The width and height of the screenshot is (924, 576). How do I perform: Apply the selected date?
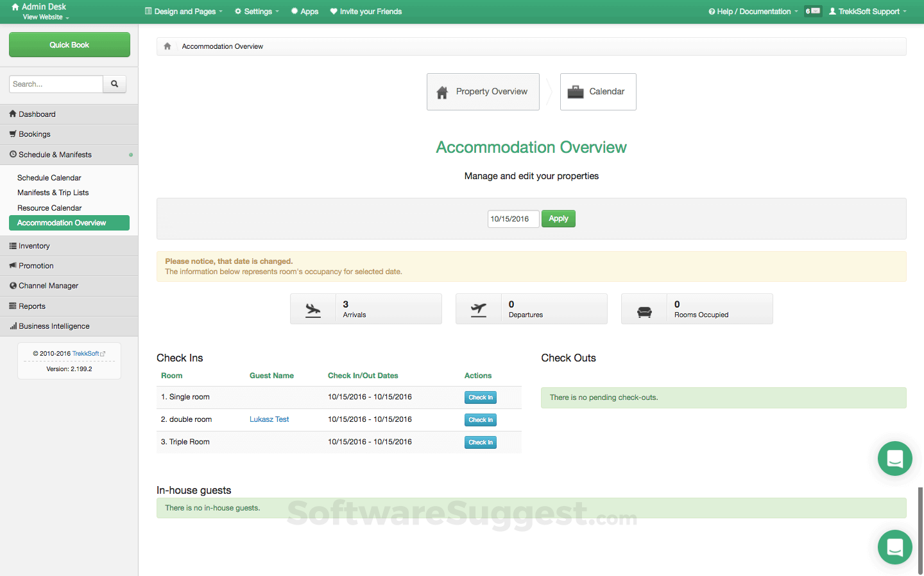(558, 218)
